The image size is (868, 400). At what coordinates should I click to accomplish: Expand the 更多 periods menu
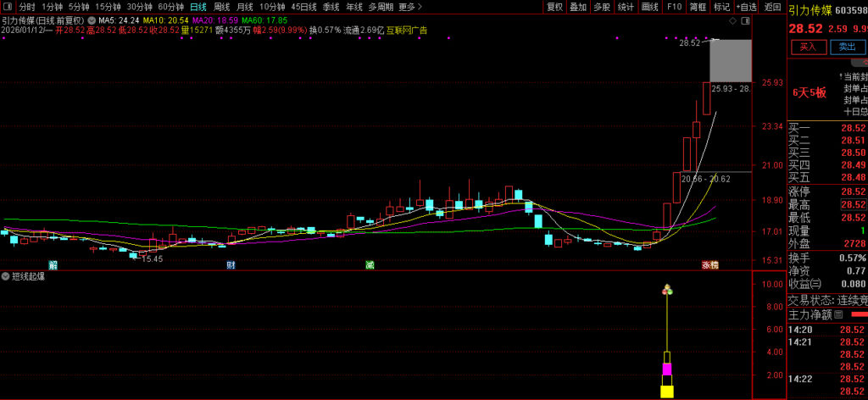pos(410,6)
